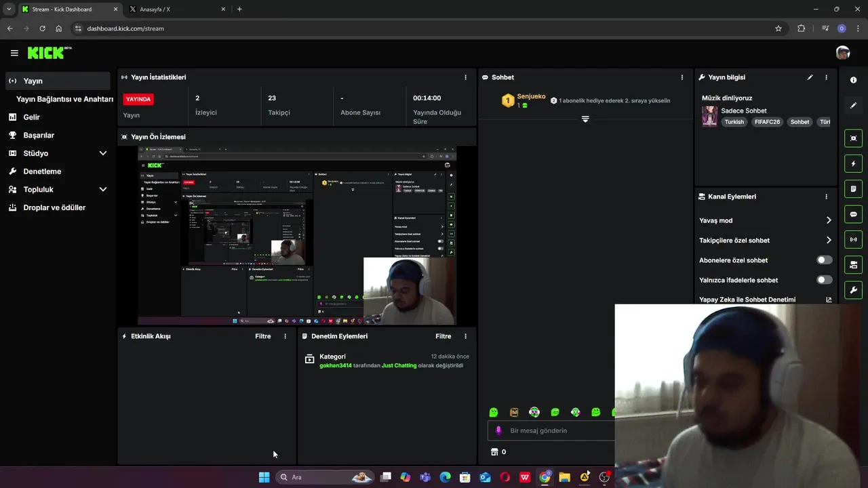Open Başarılar in sidebar
This screenshot has width=868, height=488.
[57, 135]
